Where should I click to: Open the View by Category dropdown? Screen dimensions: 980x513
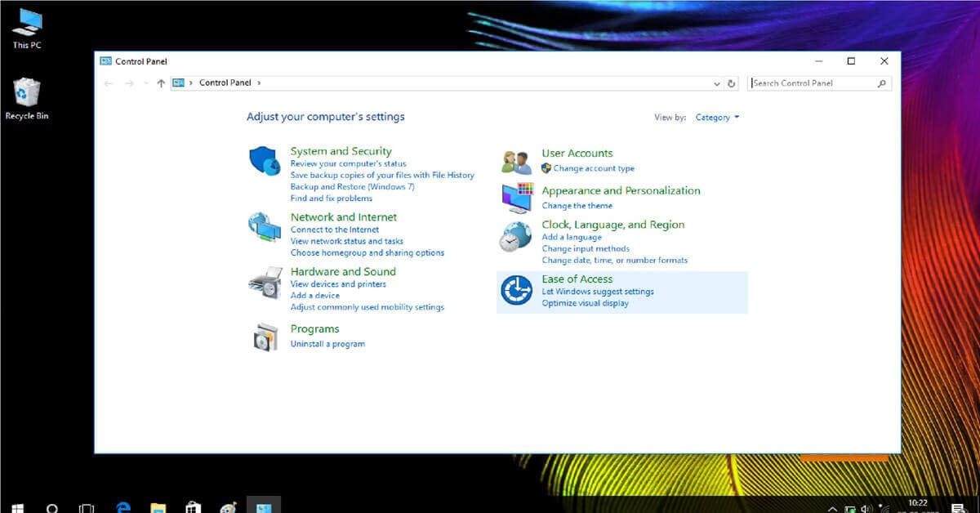[717, 118]
